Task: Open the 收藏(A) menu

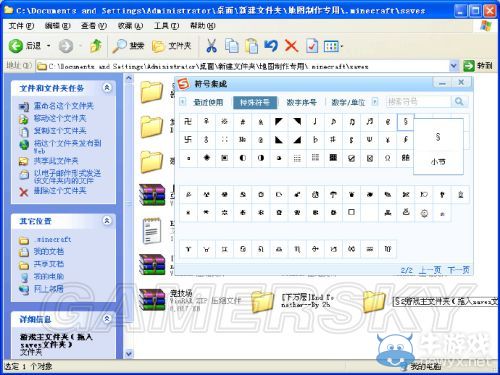Action: pyautogui.click(x=130, y=26)
